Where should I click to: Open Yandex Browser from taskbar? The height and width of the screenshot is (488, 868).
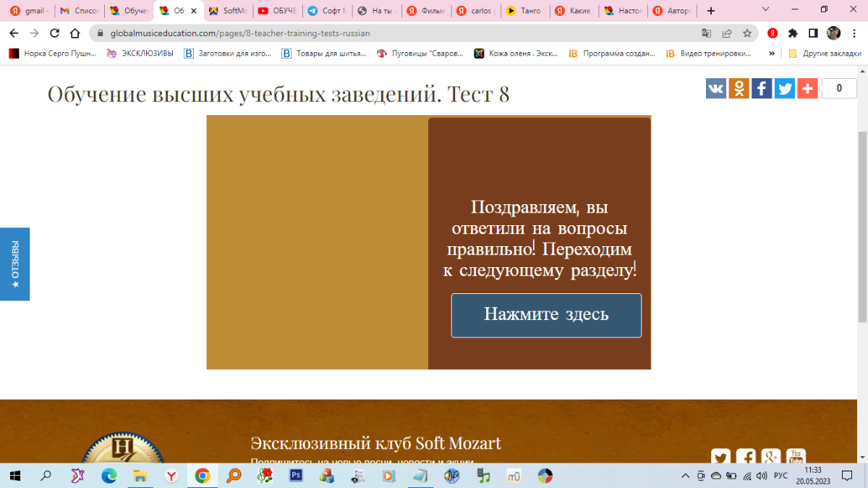point(171,476)
